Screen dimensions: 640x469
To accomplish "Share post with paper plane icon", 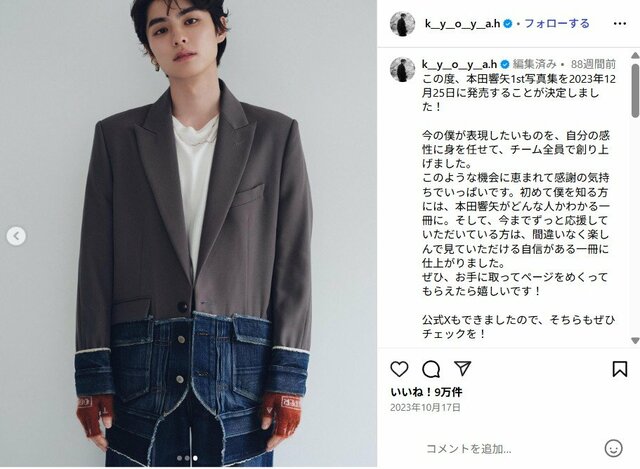I will [x=463, y=369].
